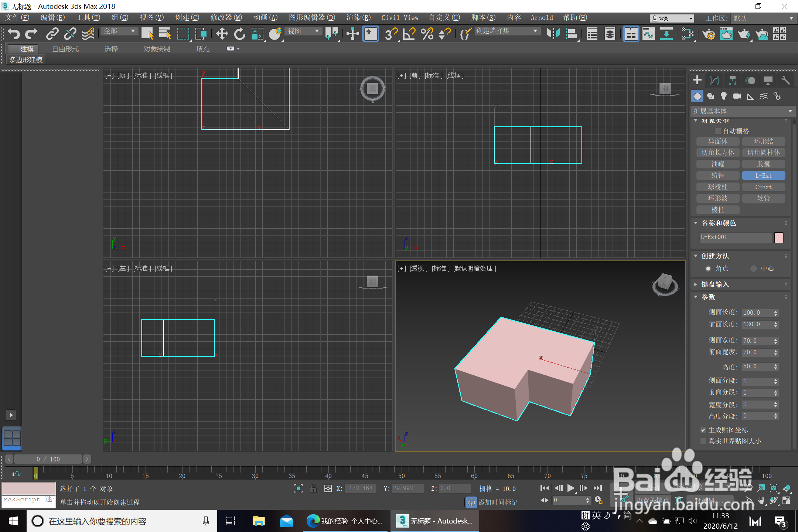Open the 扩展基本体 category dropdown
This screenshot has width=798, height=532.
coord(742,111)
